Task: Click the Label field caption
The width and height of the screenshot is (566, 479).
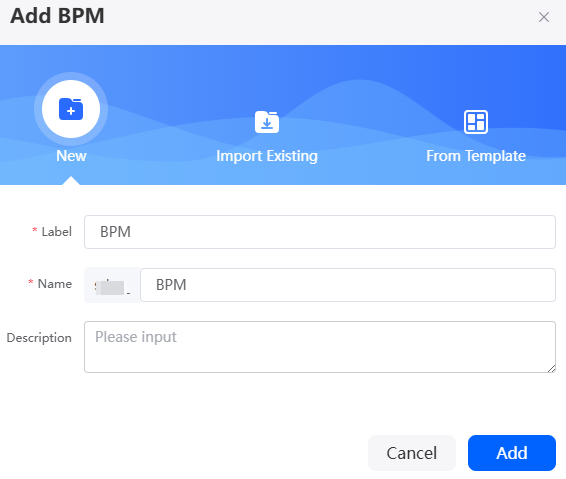Action: [57, 232]
